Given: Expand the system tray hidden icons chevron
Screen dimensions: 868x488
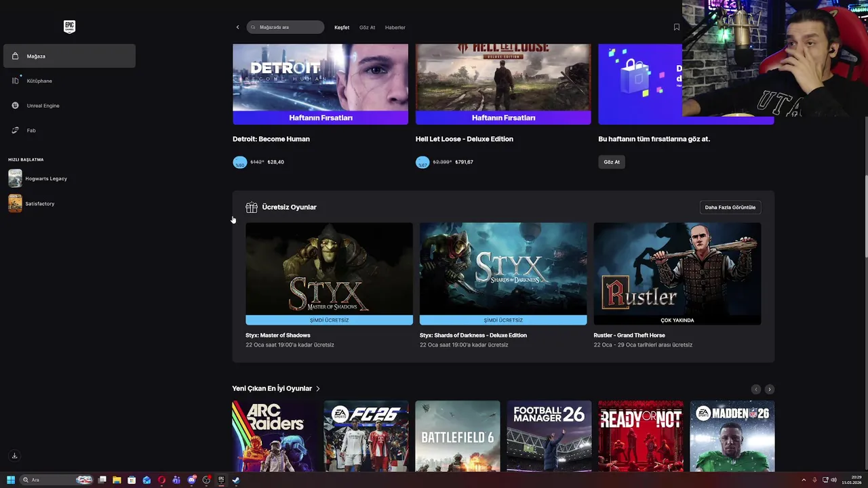Looking at the screenshot, I should pos(804,480).
